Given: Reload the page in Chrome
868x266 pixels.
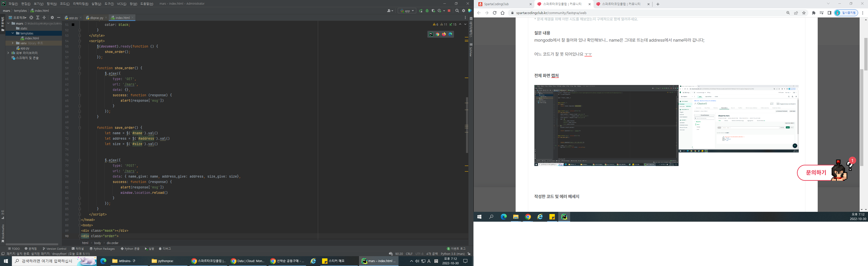Looking at the screenshot, I should pos(494,13).
